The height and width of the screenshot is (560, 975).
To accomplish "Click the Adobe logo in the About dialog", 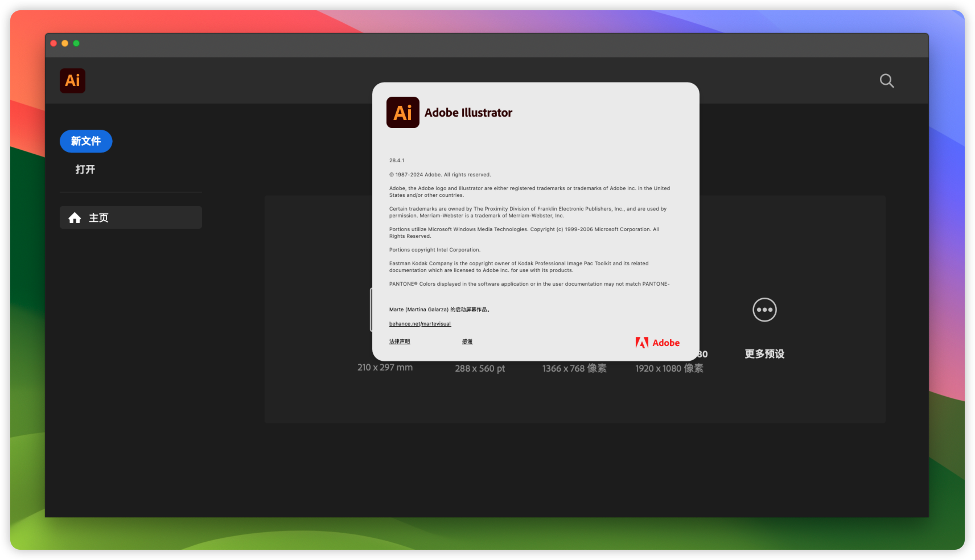I will (x=657, y=343).
